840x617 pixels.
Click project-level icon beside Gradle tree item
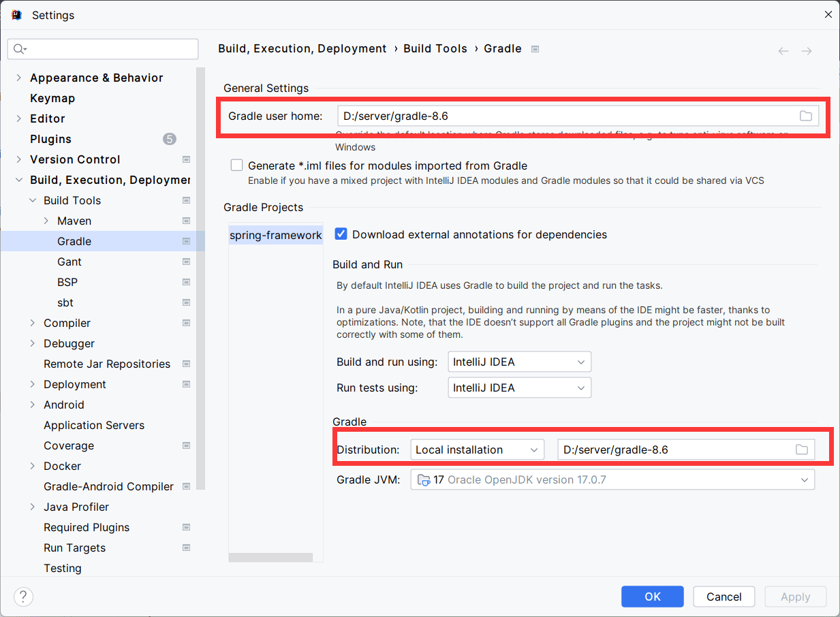187,241
